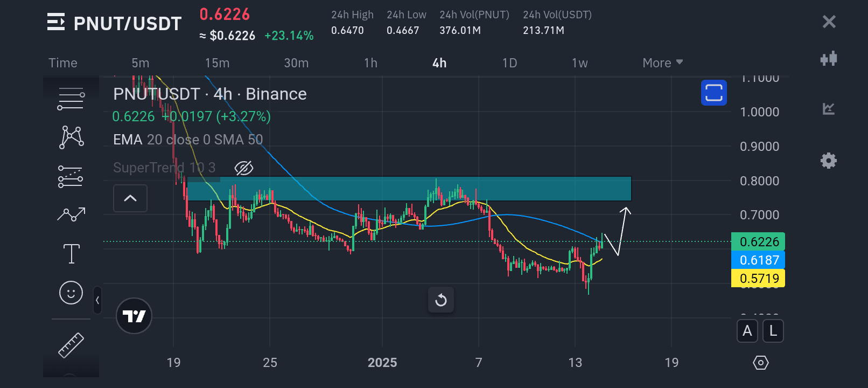Switch to the 5m timeframe
The image size is (868, 388).
[x=141, y=63]
